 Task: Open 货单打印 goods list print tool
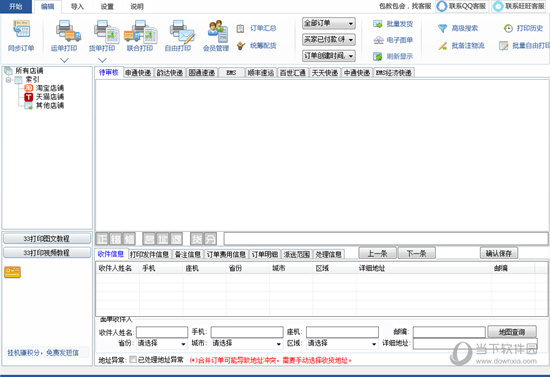pos(106,31)
